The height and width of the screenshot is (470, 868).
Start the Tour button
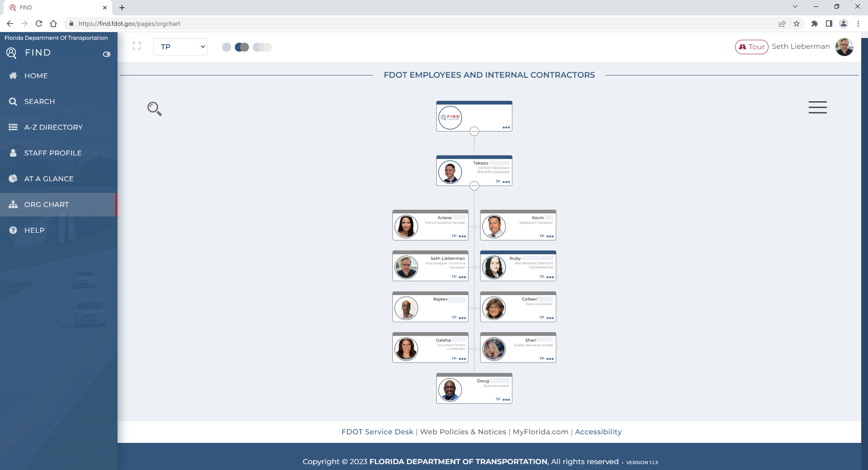click(751, 47)
